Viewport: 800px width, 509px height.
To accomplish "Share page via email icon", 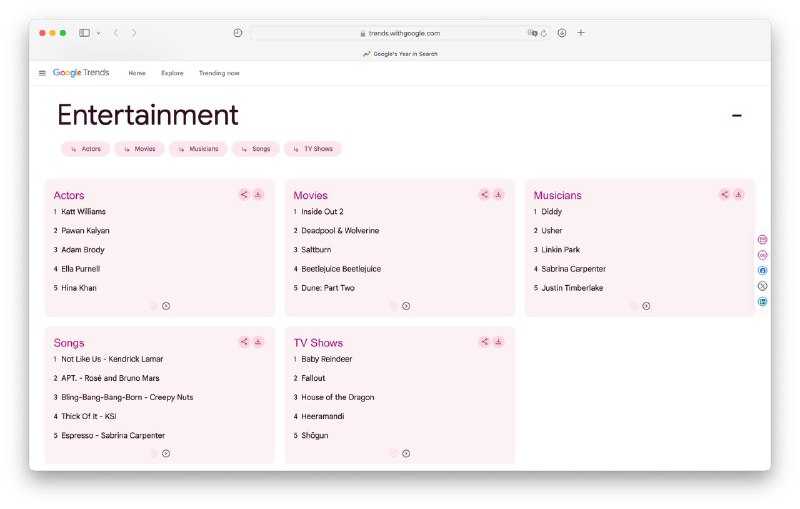I will pos(763,240).
